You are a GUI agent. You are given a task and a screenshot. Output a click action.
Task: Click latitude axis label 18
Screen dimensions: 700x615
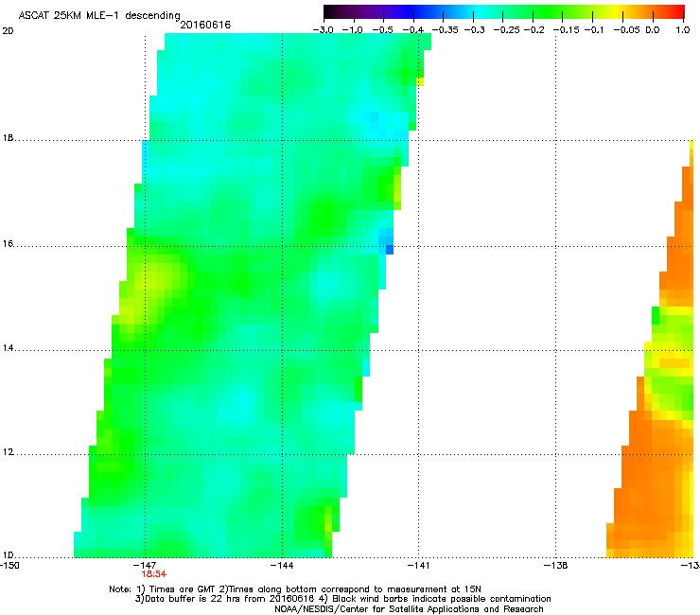(x=8, y=138)
